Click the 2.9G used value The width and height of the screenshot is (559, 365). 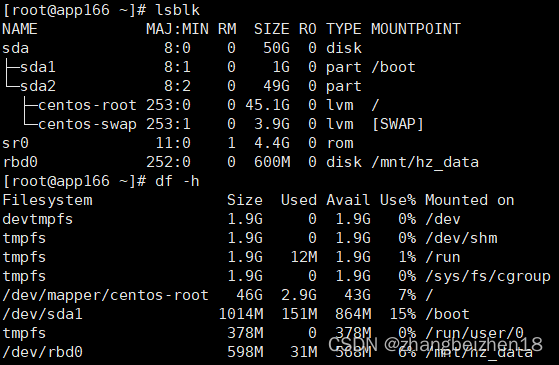pos(299,295)
